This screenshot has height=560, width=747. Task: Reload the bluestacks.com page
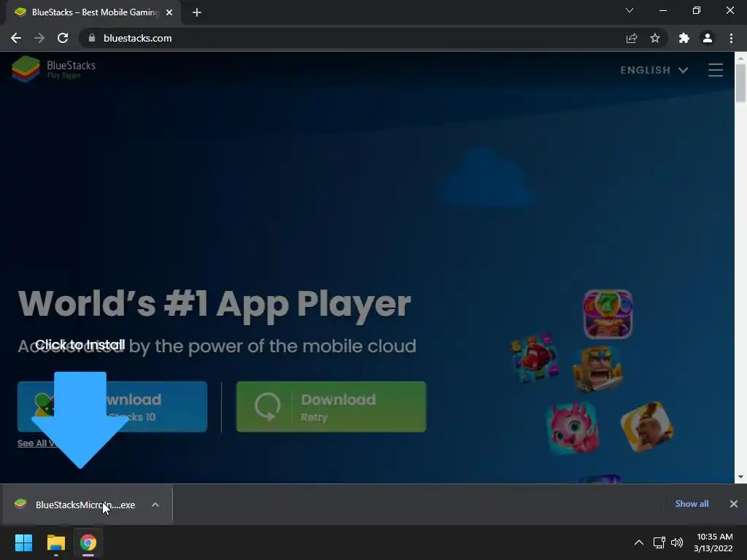pos(63,38)
